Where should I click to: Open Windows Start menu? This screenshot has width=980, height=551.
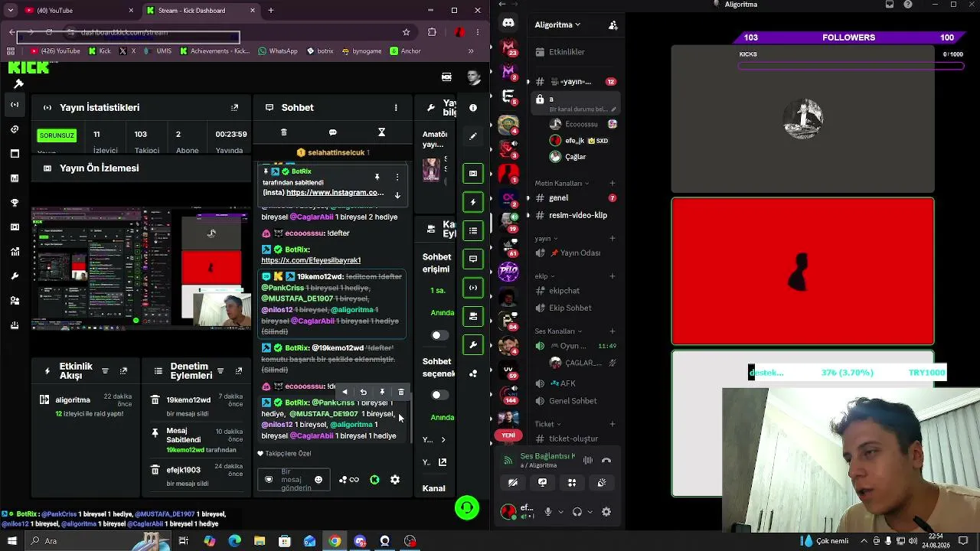click(x=12, y=541)
